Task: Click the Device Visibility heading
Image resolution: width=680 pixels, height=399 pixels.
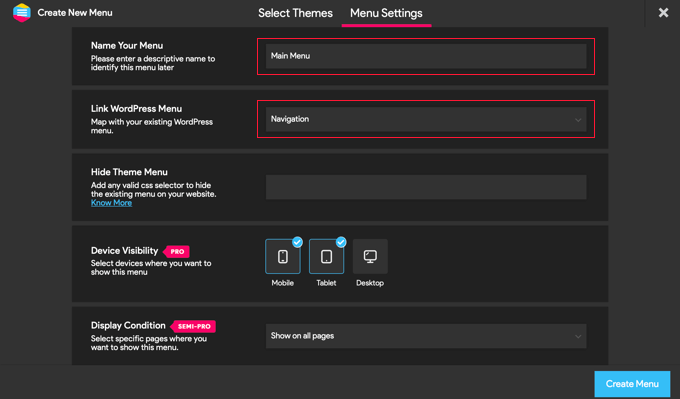Action: 124,251
